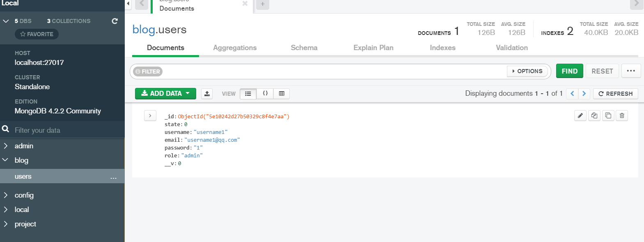
Task: Click the MongoDB 4.2.2 Community text
Action: tap(58, 111)
